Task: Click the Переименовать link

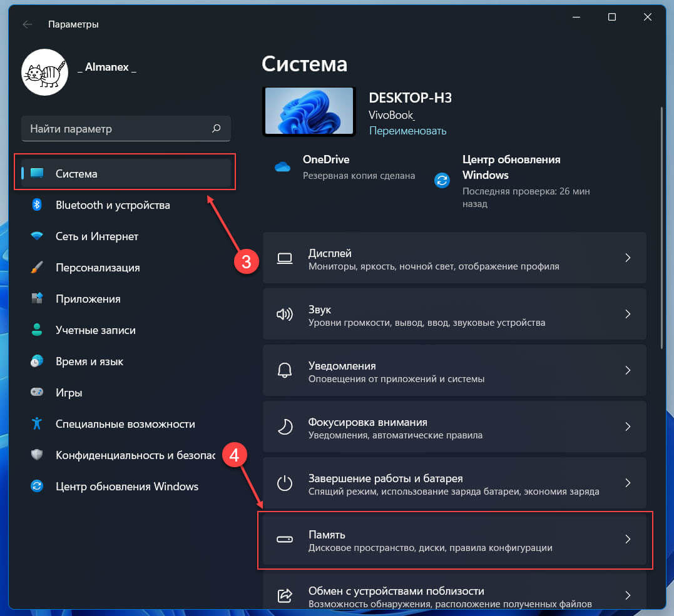Action: [x=407, y=131]
